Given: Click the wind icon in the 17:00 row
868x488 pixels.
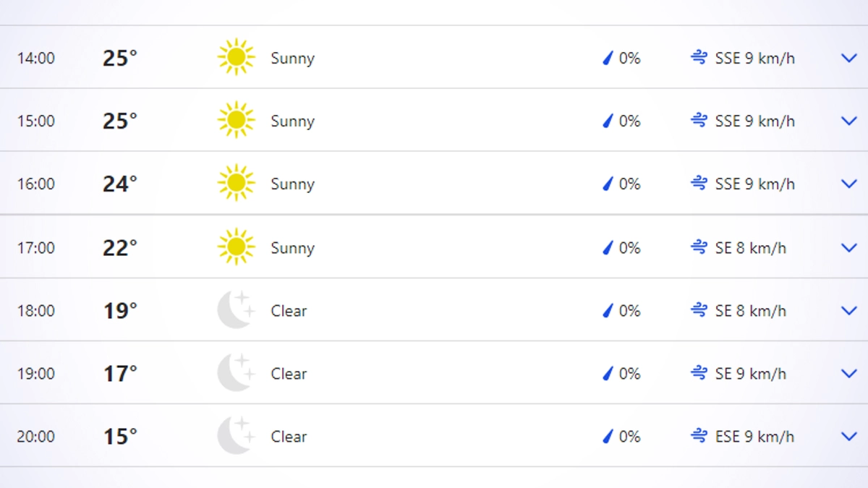Looking at the screenshot, I should point(699,248).
